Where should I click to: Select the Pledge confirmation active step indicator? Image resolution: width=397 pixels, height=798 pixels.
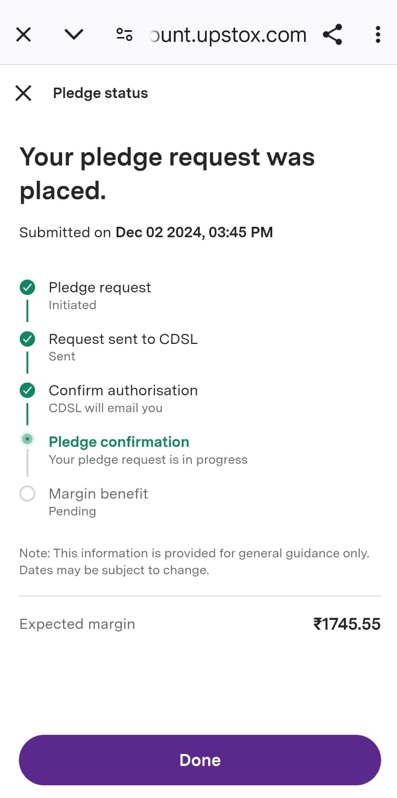(27, 439)
